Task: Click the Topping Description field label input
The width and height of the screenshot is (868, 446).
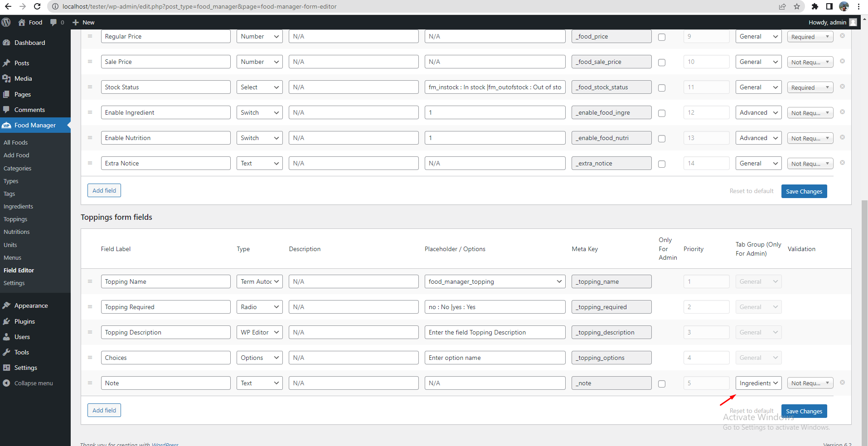Action: [165, 332]
